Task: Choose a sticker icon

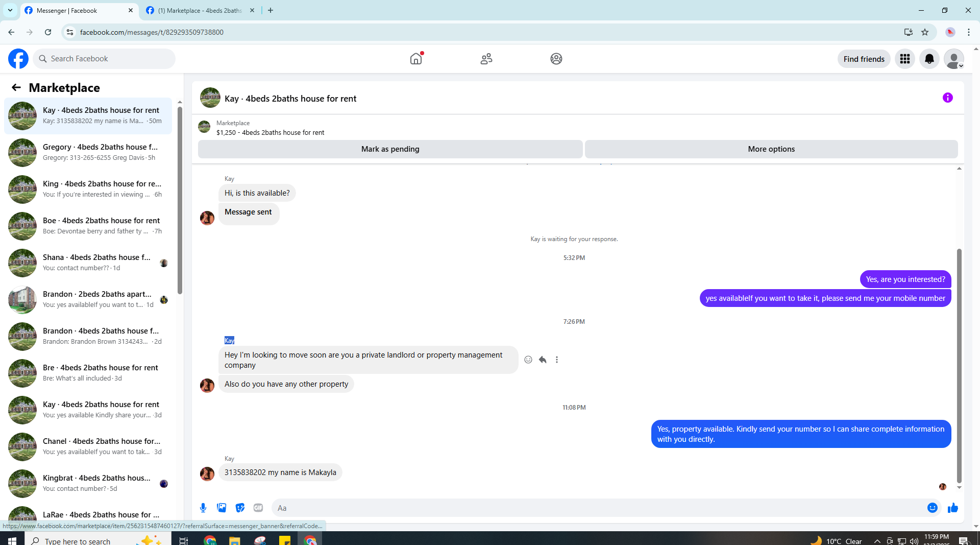Action: [x=240, y=508]
